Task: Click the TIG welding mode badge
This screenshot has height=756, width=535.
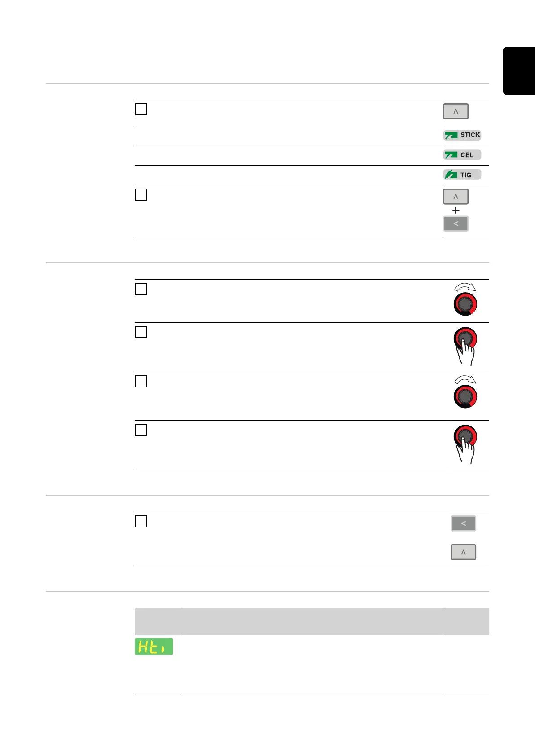Action: [462, 175]
